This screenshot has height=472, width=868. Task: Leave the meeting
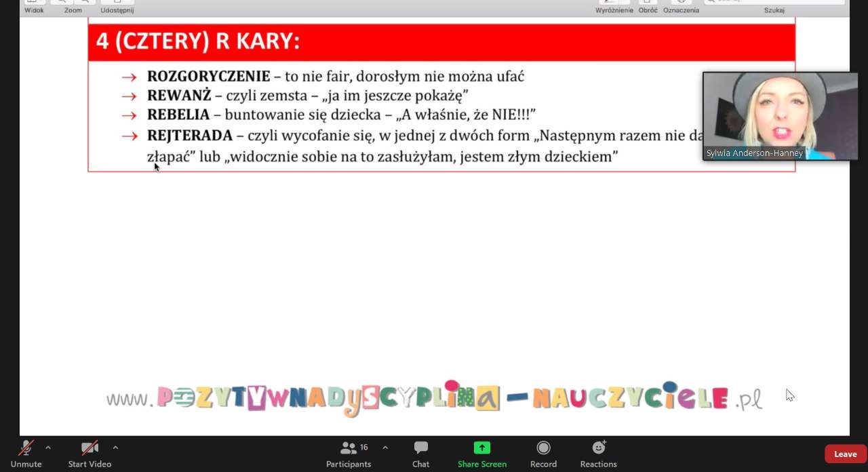click(845, 454)
